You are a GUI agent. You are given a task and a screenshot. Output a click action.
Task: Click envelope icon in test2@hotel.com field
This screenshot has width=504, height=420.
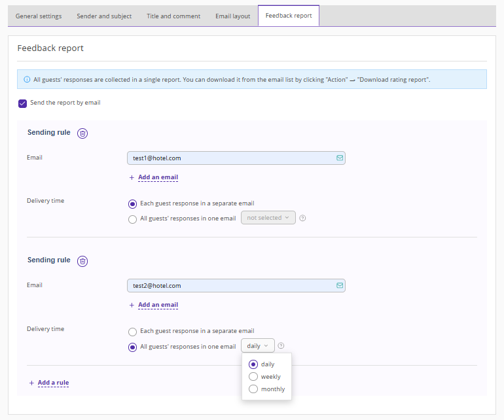point(340,286)
